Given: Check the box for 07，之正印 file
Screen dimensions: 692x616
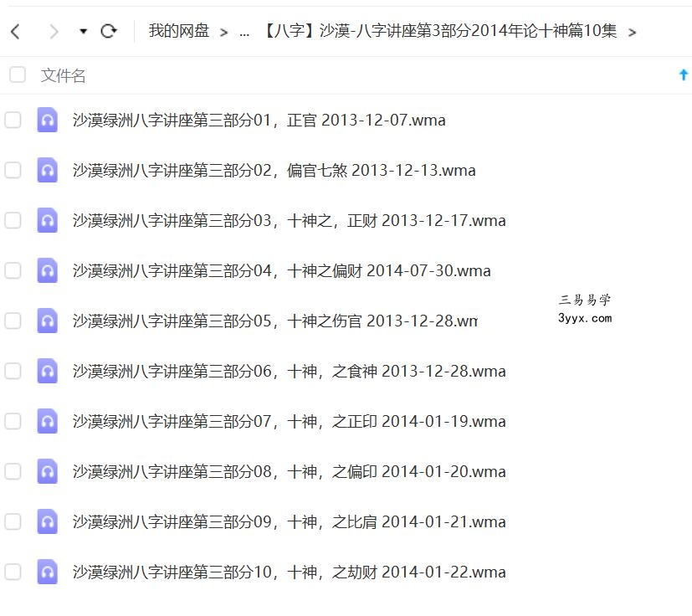Looking at the screenshot, I should 13,421.
